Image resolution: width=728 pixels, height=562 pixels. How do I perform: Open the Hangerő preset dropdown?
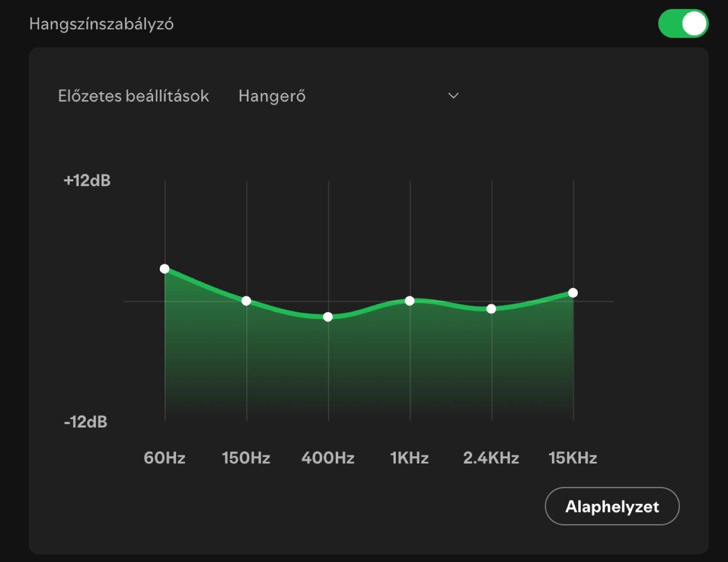tap(349, 96)
